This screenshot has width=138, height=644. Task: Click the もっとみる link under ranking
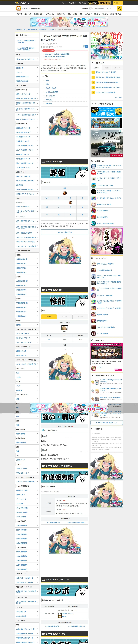click(118, 97)
